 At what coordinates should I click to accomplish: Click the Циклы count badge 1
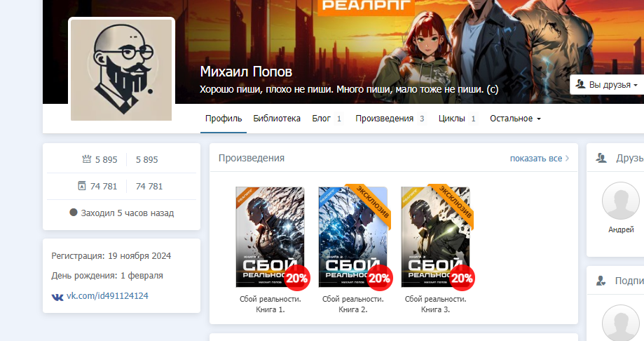click(473, 119)
